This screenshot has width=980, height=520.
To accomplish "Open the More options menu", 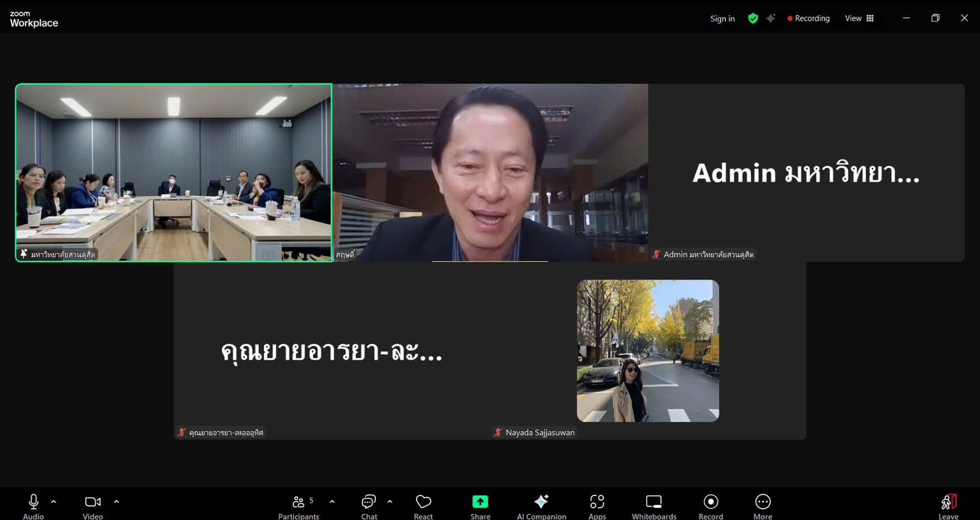I will (762, 503).
